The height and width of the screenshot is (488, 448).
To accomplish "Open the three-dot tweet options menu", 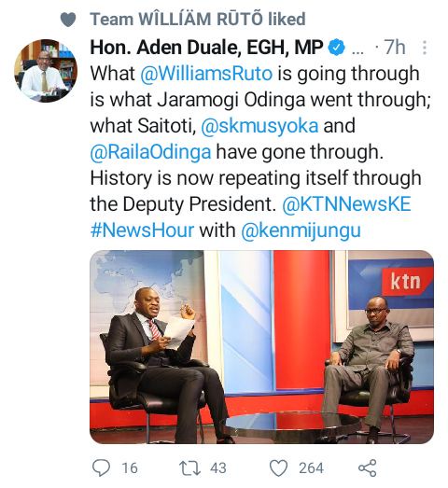I will tap(425, 48).
